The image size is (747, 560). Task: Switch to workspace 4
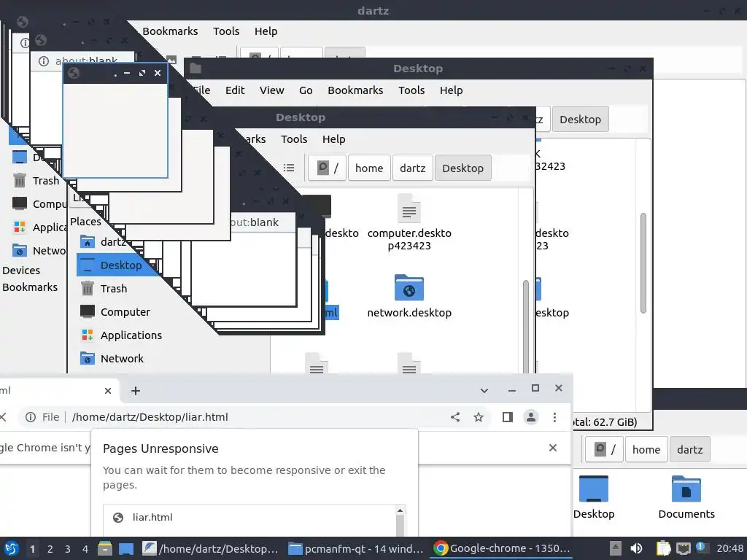click(x=85, y=549)
